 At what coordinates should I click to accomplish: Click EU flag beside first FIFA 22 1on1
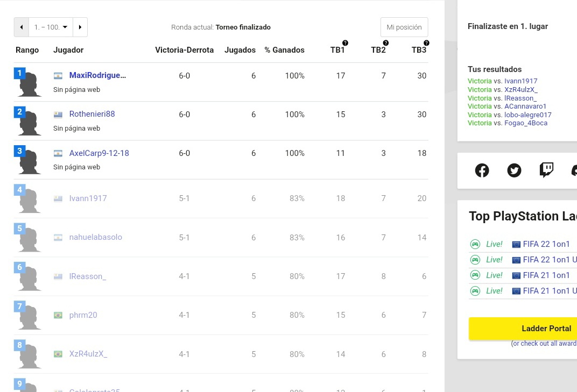tap(516, 245)
